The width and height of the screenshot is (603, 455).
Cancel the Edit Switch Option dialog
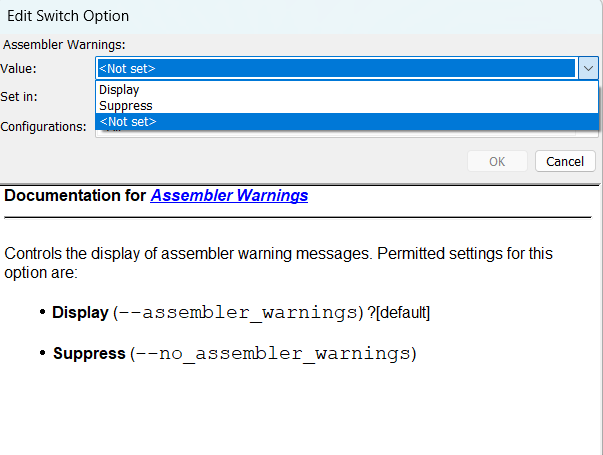[x=565, y=161]
